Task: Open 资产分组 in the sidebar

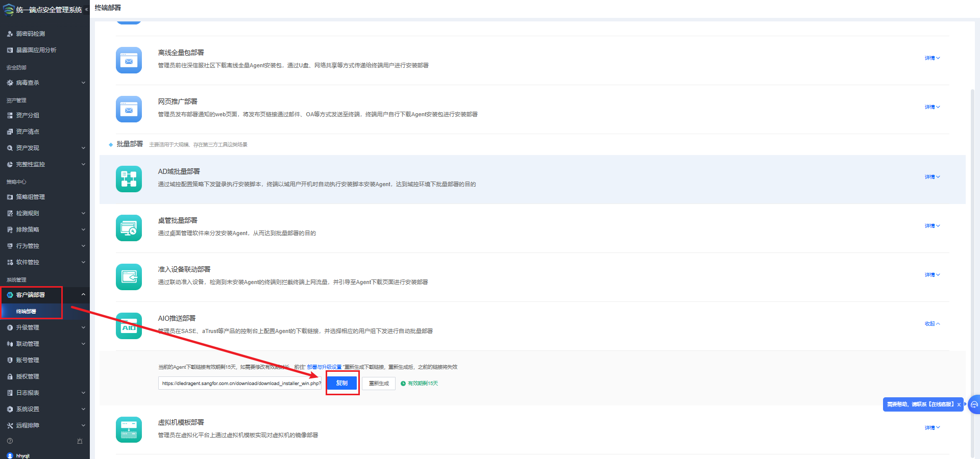Action: pyautogui.click(x=28, y=115)
